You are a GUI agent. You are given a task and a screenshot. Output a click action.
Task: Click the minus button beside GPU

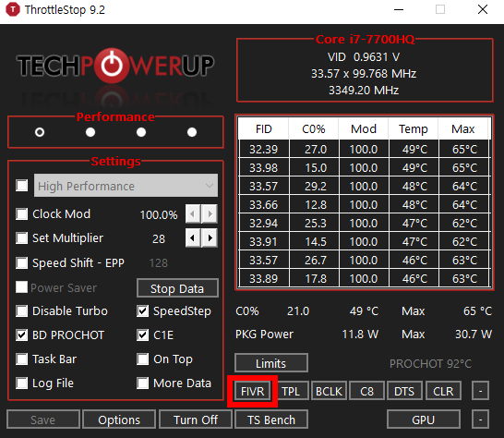pyautogui.click(x=481, y=420)
